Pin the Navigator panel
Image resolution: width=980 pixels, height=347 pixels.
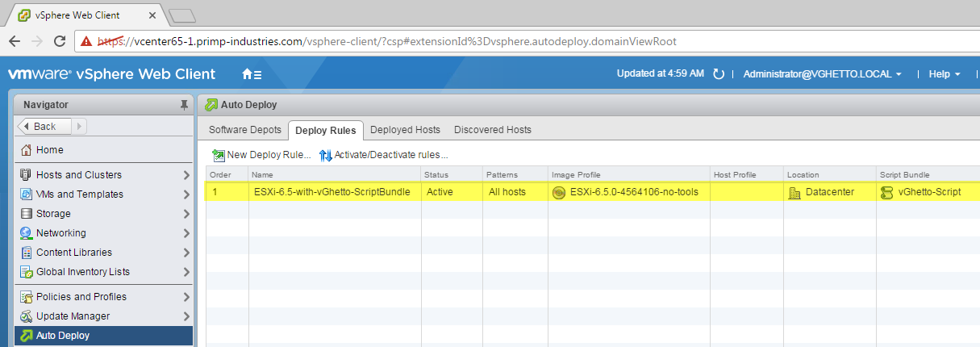183,105
